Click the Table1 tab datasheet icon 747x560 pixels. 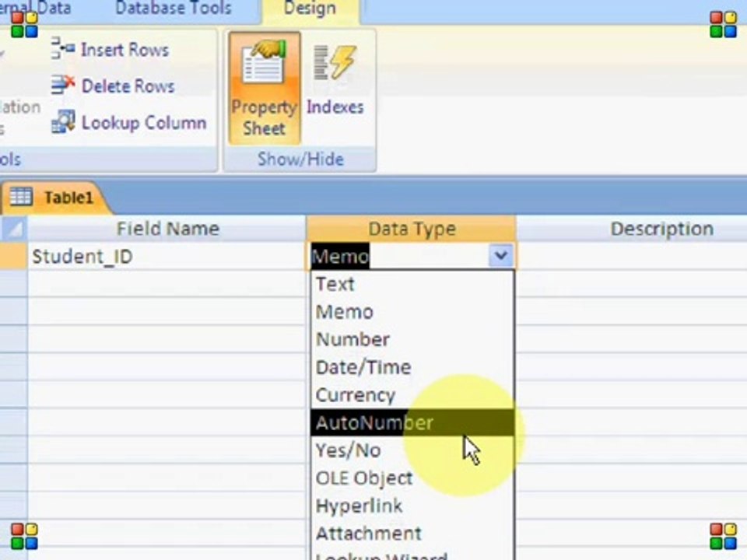click(x=21, y=197)
